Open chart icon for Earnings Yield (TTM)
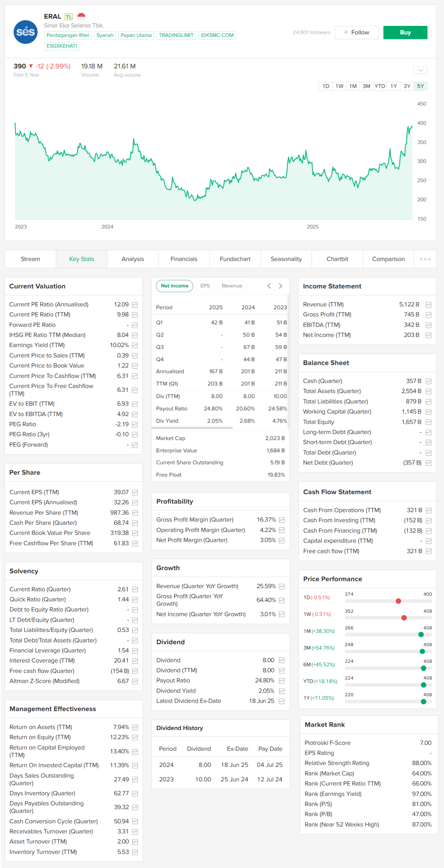 [x=135, y=345]
